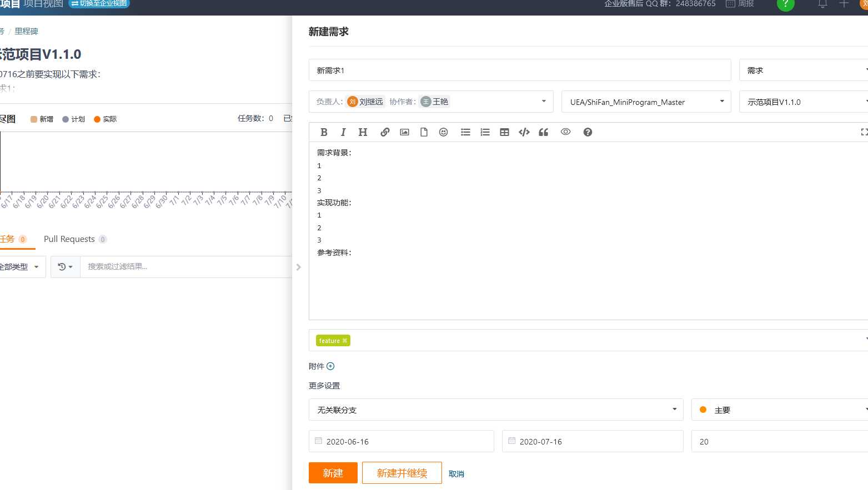The image size is (868, 490).
Task: Focus the task search filter box
Action: [x=186, y=267]
